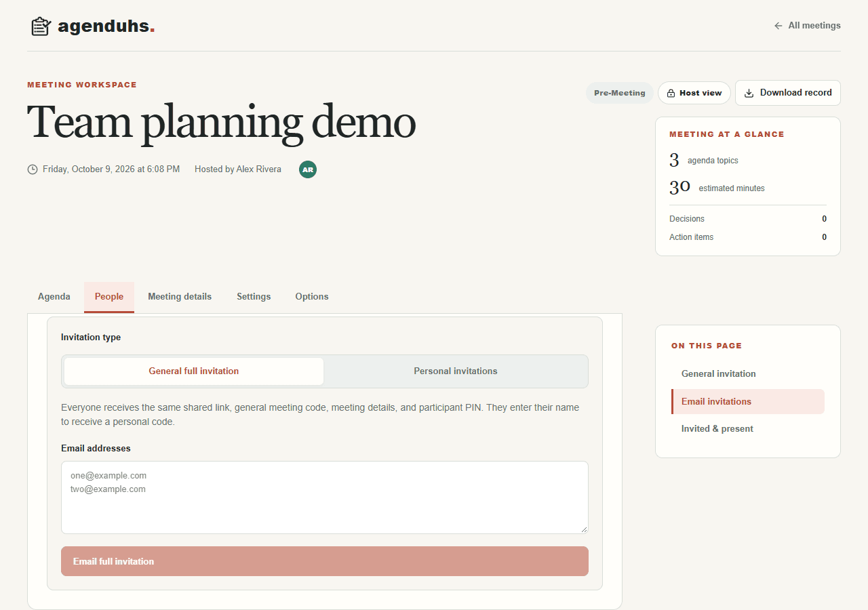This screenshot has width=868, height=610.
Task: Click the Hosted by Alex Rivera text
Action: 238,169
